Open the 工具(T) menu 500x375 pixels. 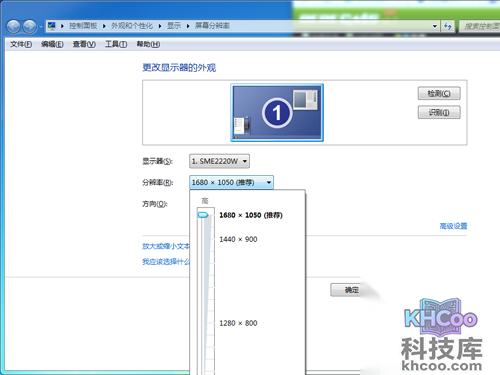[x=116, y=44]
